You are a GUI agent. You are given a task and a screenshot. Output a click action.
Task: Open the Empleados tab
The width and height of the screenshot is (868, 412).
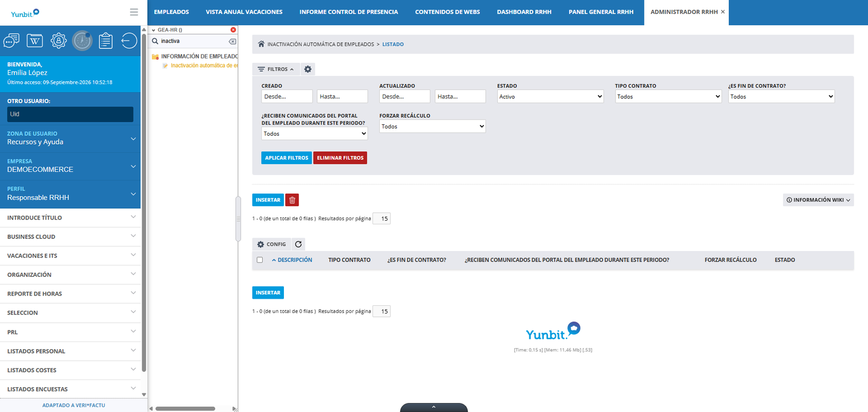point(171,11)
